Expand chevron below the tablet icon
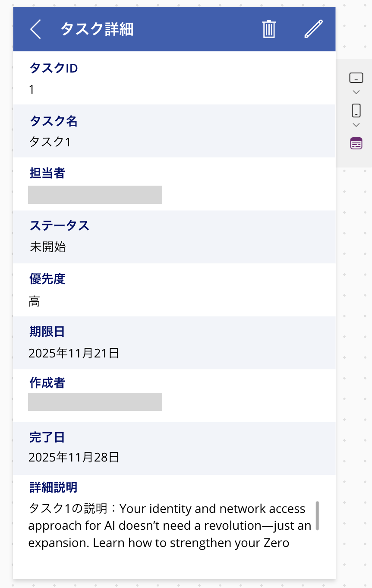 pos(356,92)
